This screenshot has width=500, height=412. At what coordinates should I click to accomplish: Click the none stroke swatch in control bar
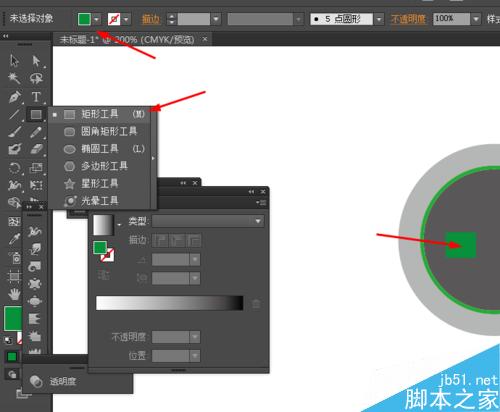(x=114, y=19)
